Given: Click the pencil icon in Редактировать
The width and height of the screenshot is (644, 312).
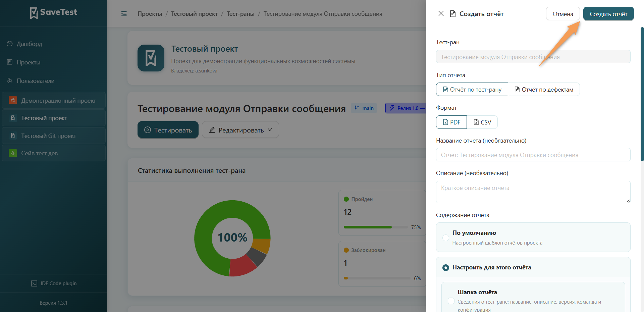Looking at the screenshot, I should point(212,130).
